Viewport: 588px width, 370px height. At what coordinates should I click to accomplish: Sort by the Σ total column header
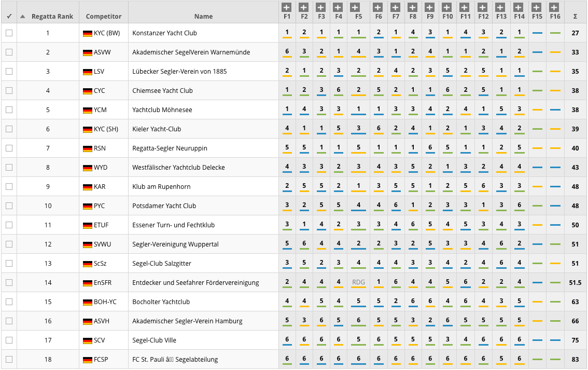coord(575,17)
